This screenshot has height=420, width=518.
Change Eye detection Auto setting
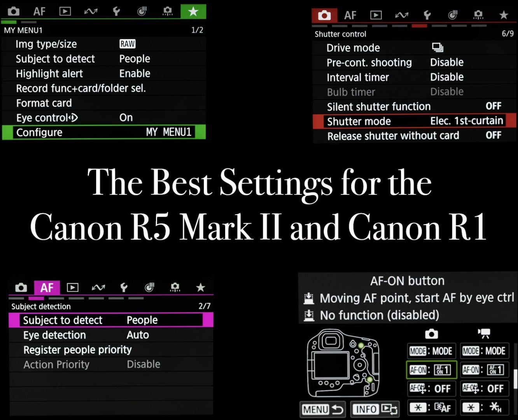pyautogui.click(x=111, y=335)
